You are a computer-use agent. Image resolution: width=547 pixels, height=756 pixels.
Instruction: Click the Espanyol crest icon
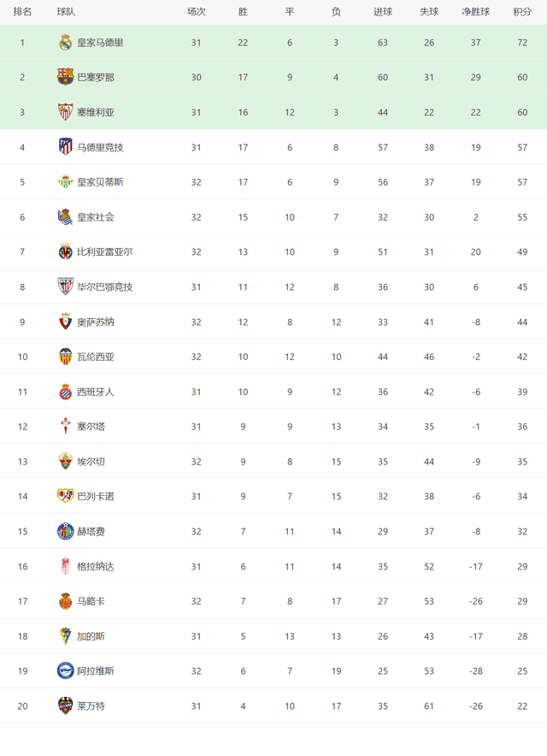pos(66,392)
